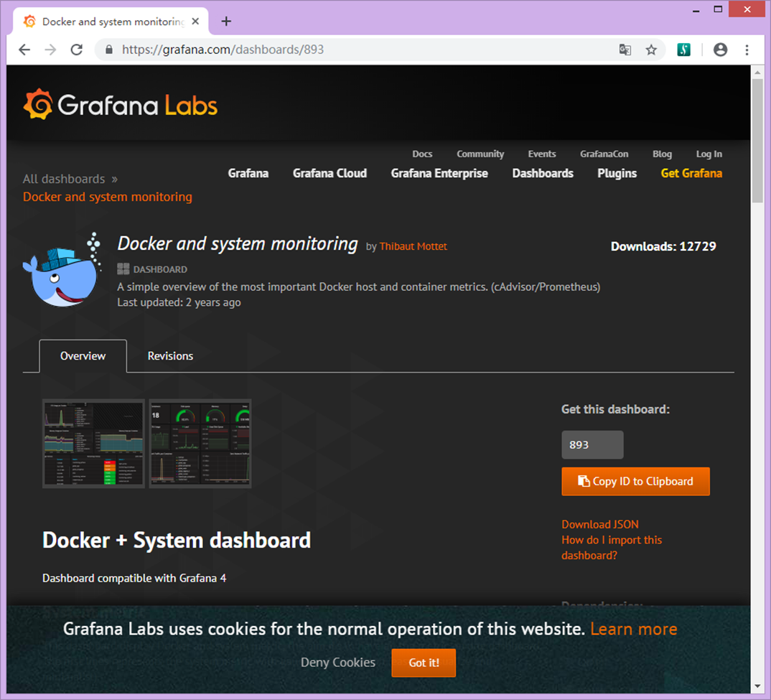Open the Chrome three-dot menu

coord(747,50)
